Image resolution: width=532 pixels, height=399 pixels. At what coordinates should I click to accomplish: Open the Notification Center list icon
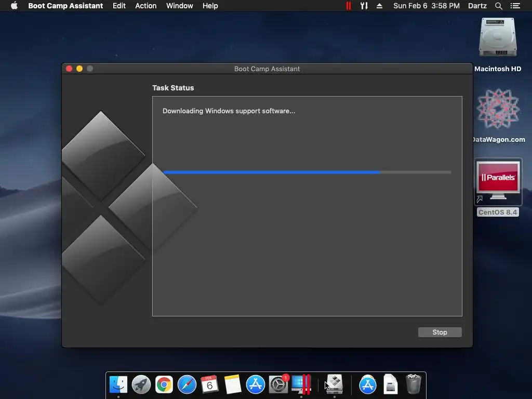tap(515, 6)
